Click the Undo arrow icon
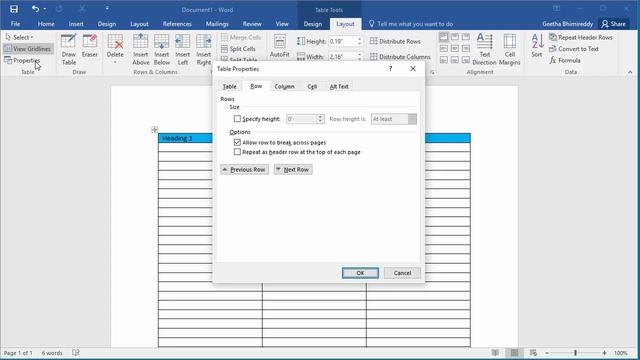Image resolution: width=640 pixels, height=360 pixels. pyautogui.click(x=35, y=9)
